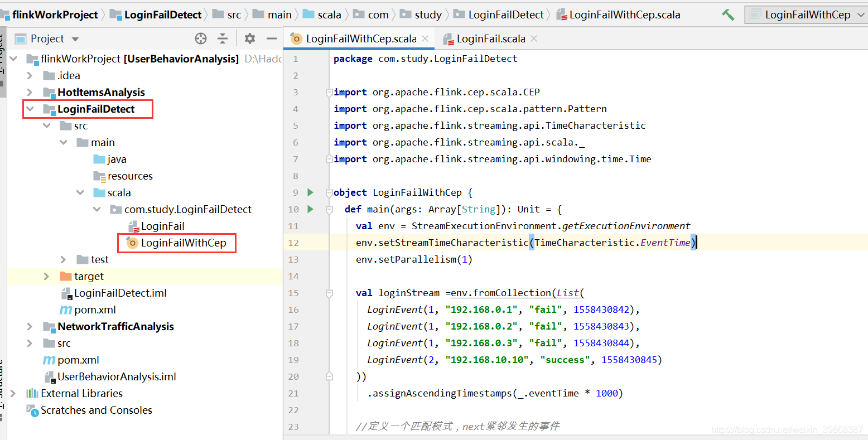This screenshot has height=440, width=868.
Task: Close the LoginFail.scala tab
Action: pyautogui.click(x=534, y=38)
